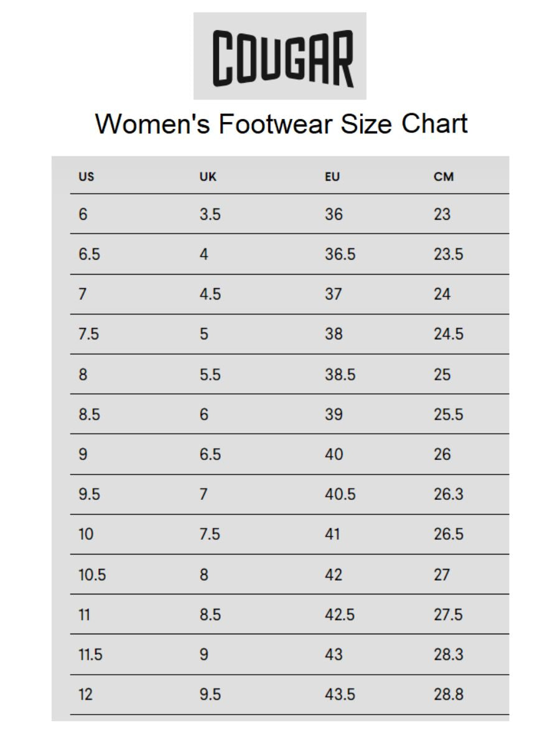Viewport: 560px width, 747px height.
Task: Select the US column header
Action: 86,177
